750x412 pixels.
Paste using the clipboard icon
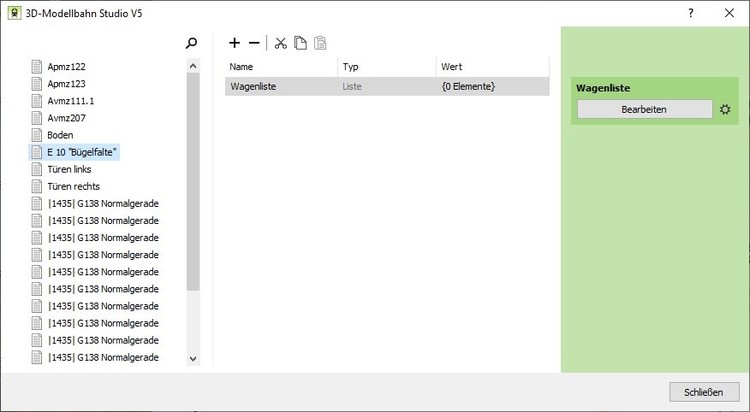[320, 43]
